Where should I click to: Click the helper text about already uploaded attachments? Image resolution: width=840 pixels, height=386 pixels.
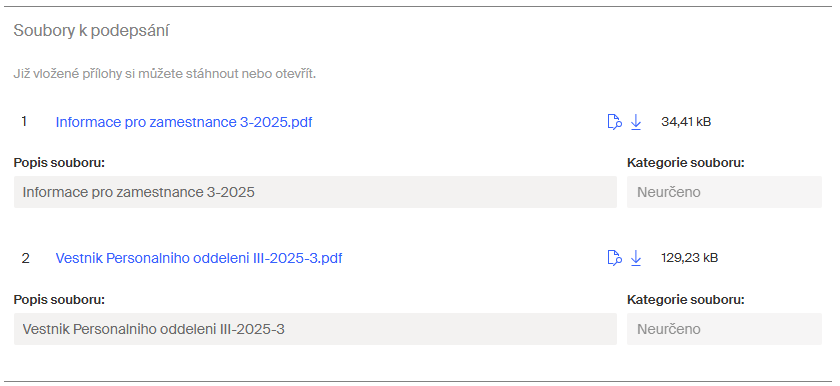[164, 74]
